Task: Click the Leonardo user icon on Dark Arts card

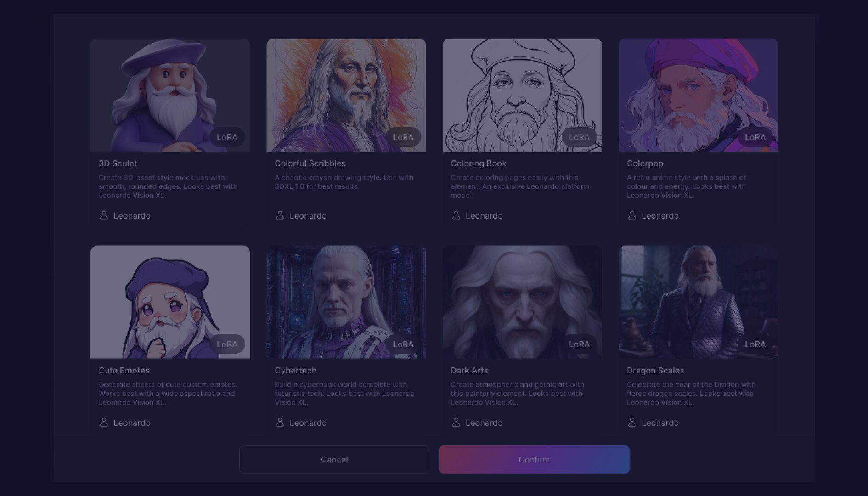Action: pos(455,423)
